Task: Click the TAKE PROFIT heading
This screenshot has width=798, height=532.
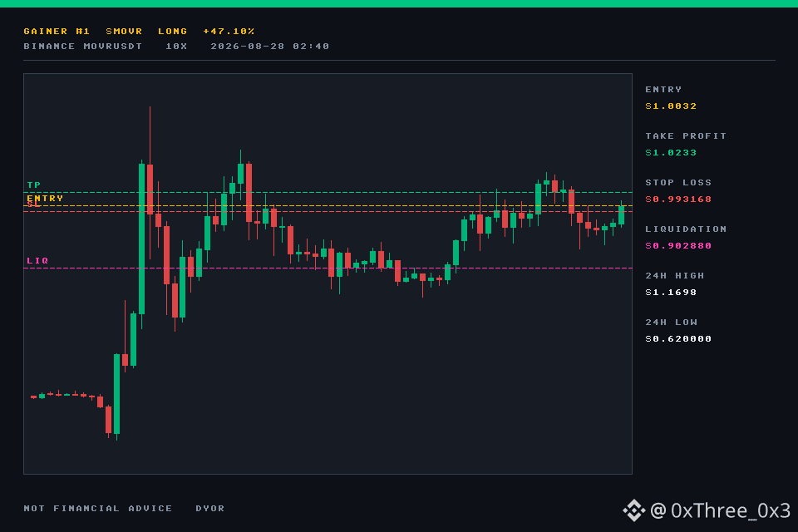Action: pyautogui.click(x=686, y=136)
